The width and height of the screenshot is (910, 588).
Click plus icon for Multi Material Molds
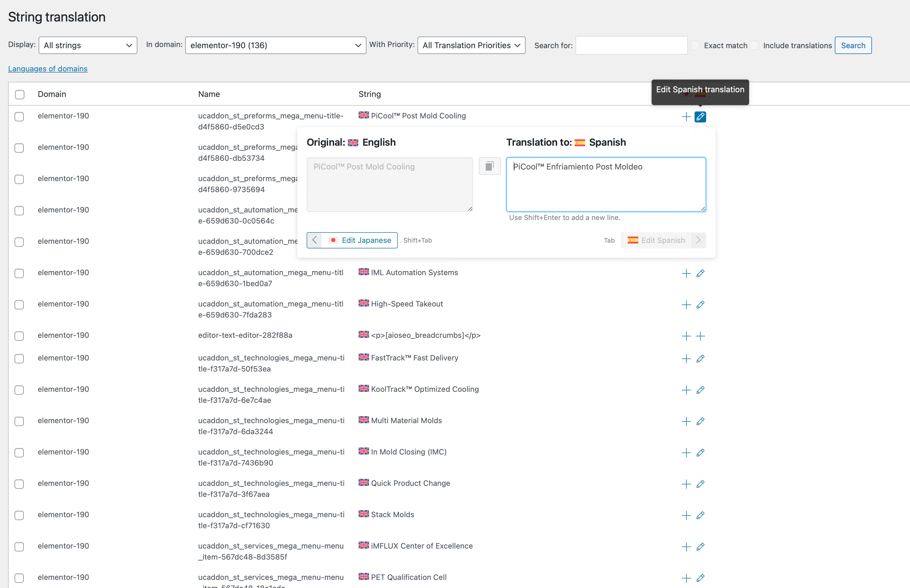686,421
